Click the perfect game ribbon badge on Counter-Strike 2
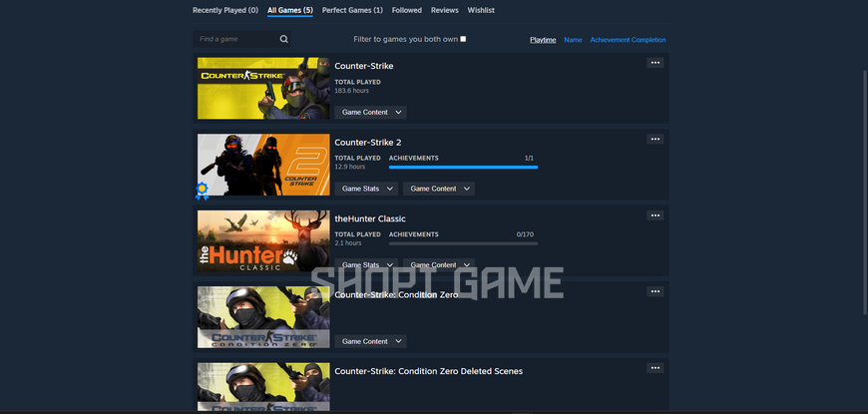 tap(203, 191)
